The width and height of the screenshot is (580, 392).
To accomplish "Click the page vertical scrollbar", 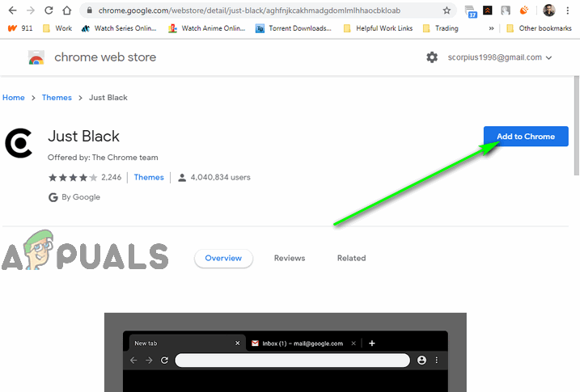I will coord(576,125).
